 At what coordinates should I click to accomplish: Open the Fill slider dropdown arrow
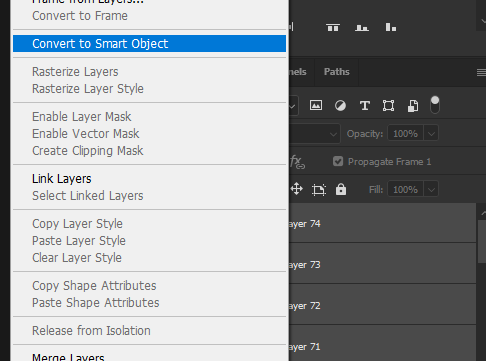pyautogui.click(x=431, y=190)
